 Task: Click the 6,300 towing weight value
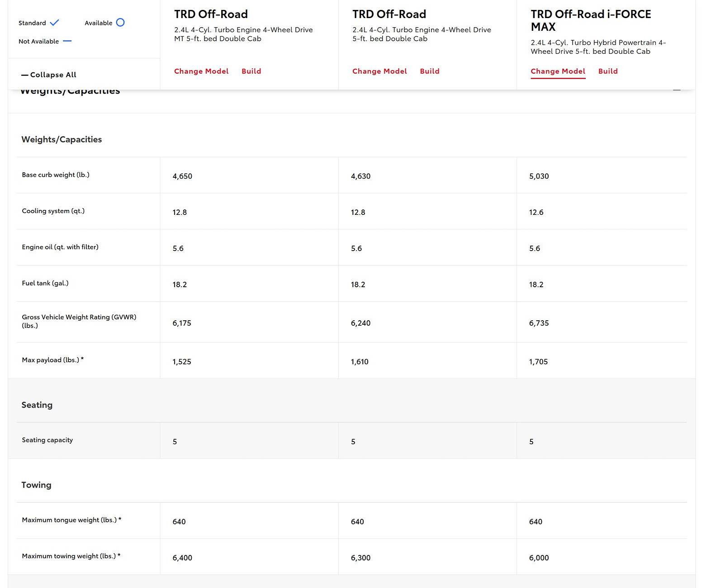pos(360,558)
